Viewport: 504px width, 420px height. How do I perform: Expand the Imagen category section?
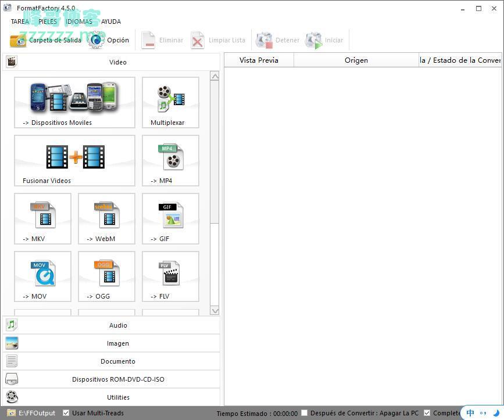click(x=117, y=343)
